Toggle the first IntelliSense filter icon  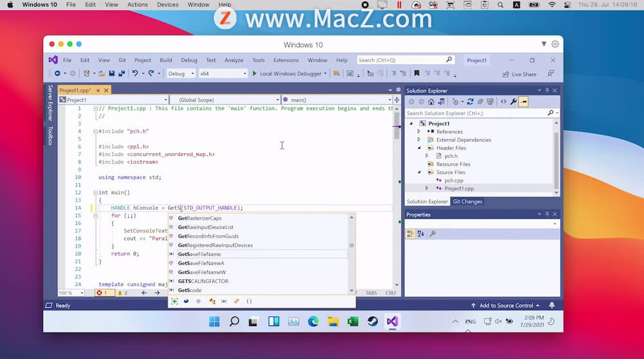pos(174,301)
